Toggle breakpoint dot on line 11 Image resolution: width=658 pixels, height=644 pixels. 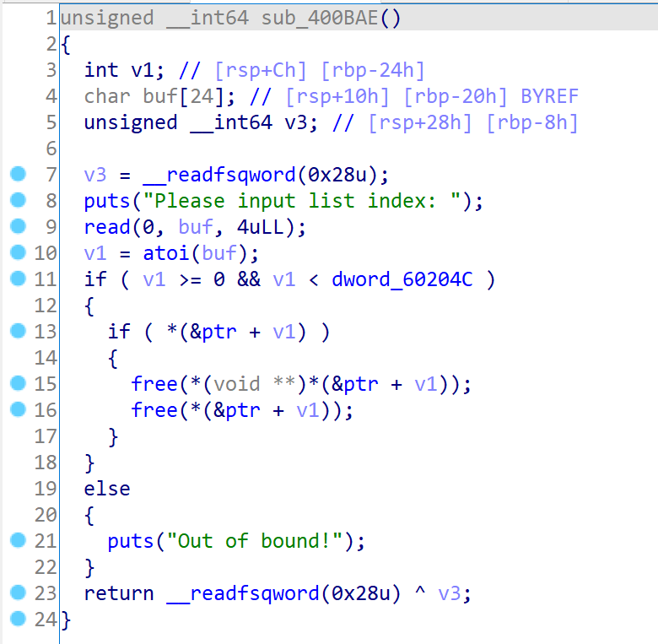tap(18, 279)
